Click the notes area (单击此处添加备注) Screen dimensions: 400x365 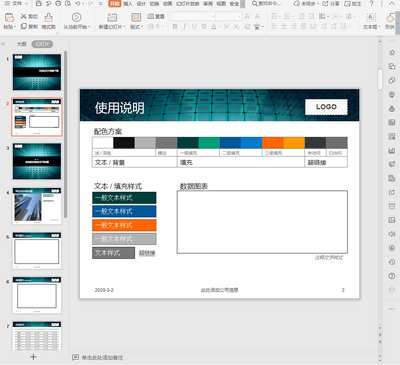pos(102,358)
